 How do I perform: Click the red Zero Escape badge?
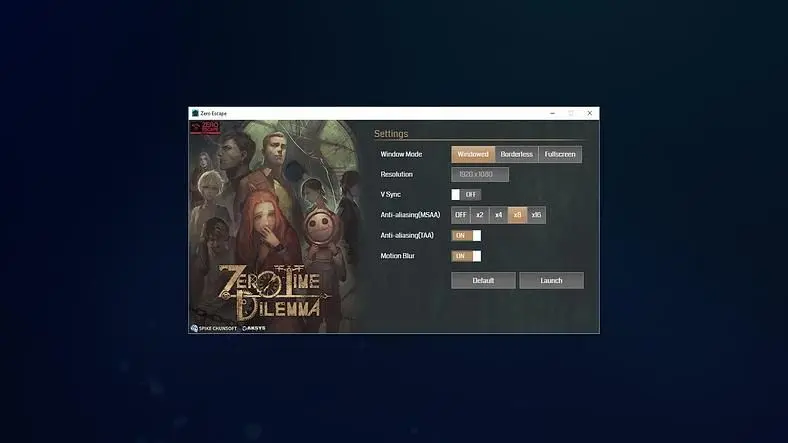(x=205, y=128)
